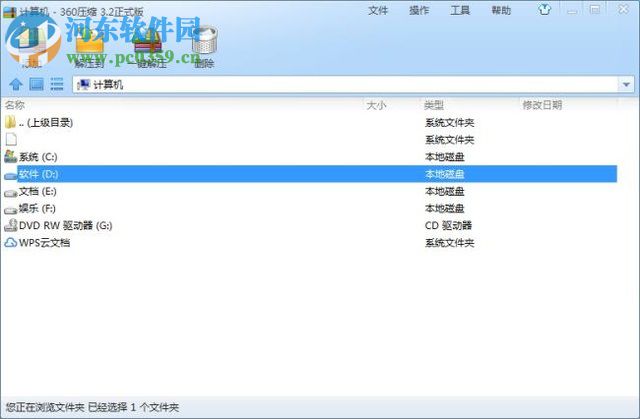Sort by the 名称 column header

15,105
